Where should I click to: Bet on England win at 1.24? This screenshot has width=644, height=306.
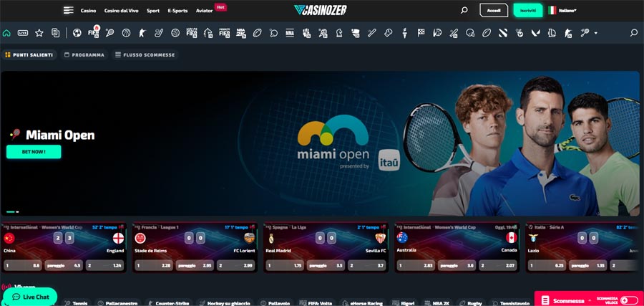pos(104,266)
